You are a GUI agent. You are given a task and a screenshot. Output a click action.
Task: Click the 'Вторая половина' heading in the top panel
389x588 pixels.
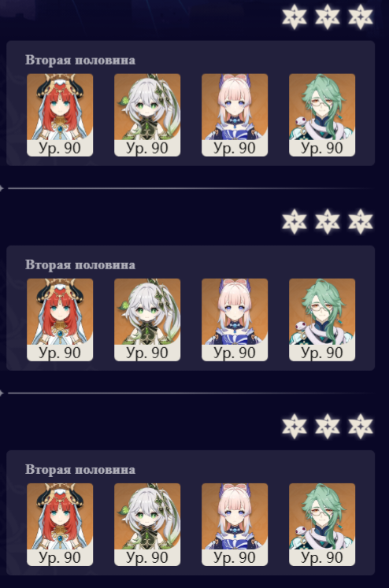pyautogui.click(x=80, y=60)
